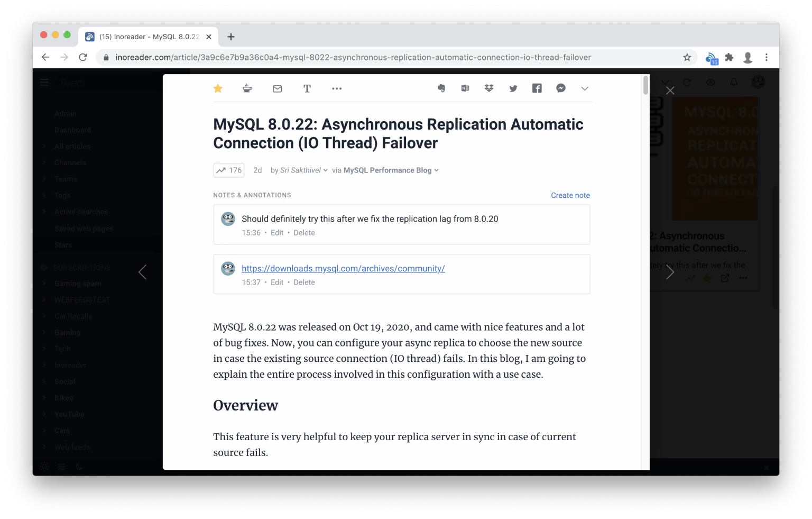This screenshot has height=519, width=812.
Task: Open the downloads.mysql.com archives link
Action: (343, 269)
